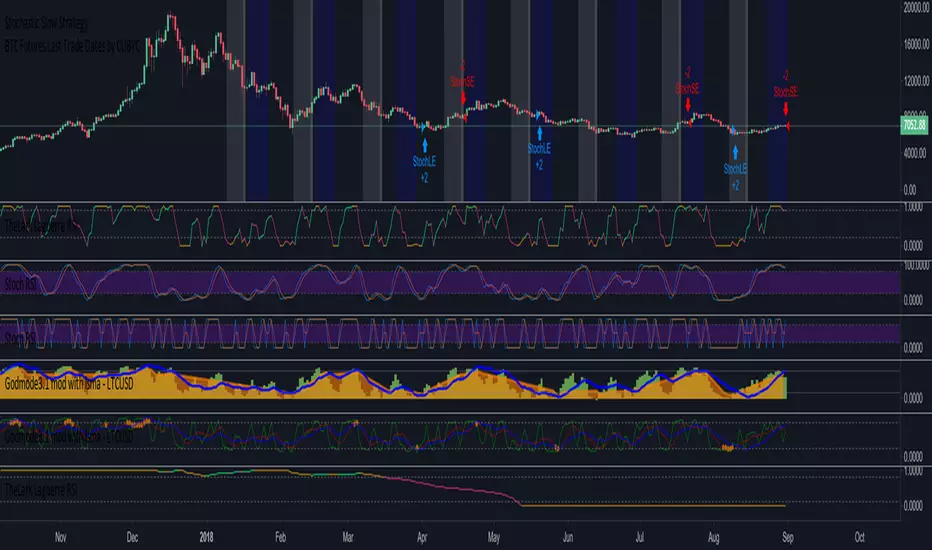932x550 pixels.
Task: Click the 0.00 price axis label
Action: (910, 190)
